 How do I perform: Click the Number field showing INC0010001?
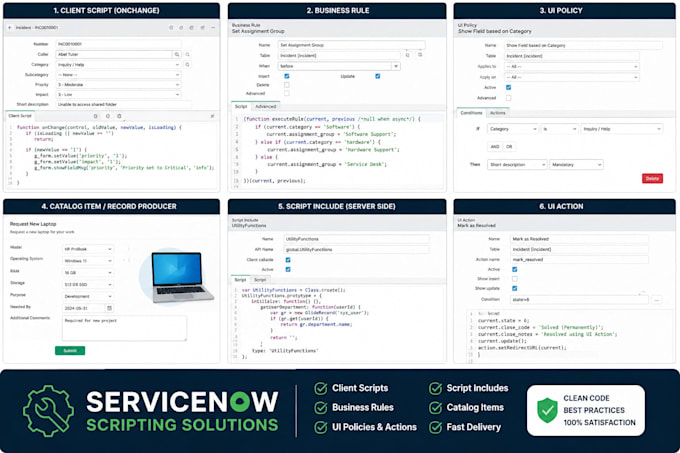point(118,44)
